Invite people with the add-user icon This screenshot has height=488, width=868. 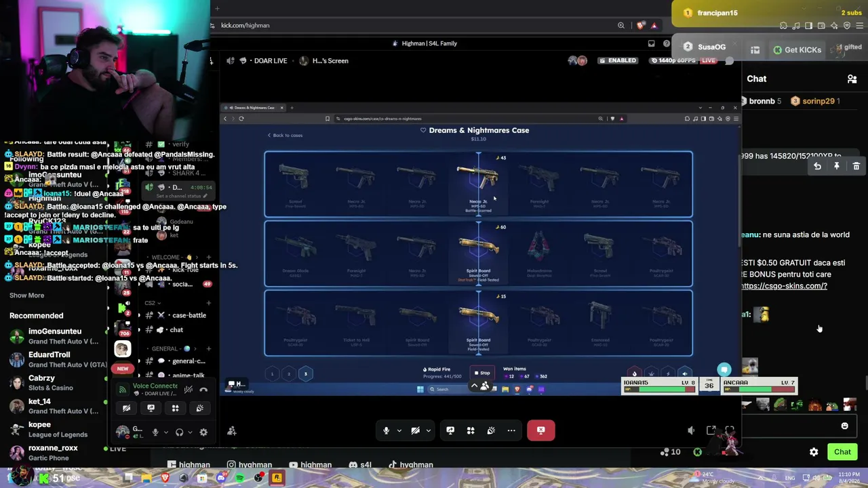232,431
